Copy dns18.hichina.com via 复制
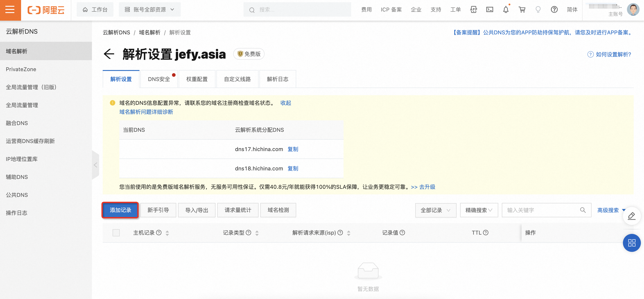Screen dimensions: 644x299 tap(293, 168)
